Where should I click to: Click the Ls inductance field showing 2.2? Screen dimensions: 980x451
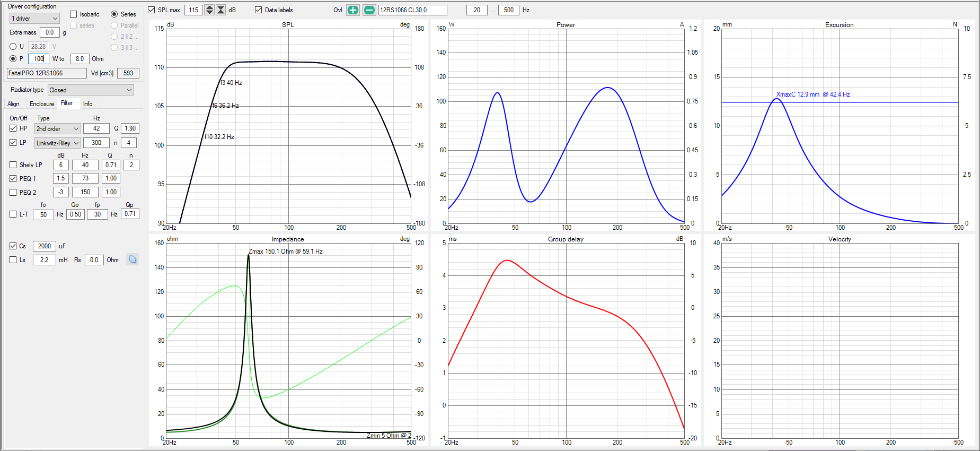(45, 260)
